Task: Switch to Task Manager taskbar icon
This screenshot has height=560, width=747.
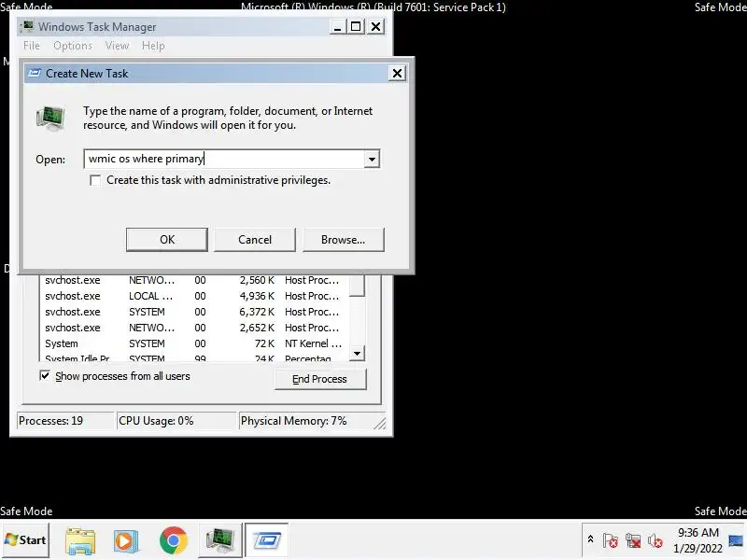Action: coord(219,540)
